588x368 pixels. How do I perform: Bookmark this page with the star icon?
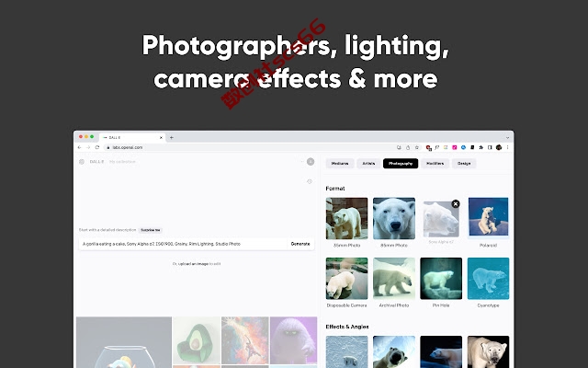point(416,147)
